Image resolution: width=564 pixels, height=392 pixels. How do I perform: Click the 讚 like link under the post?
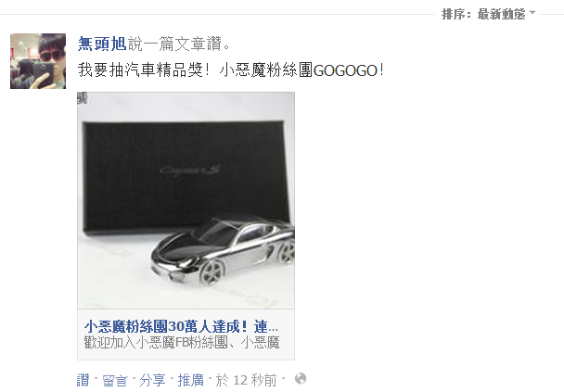(83, 380)
